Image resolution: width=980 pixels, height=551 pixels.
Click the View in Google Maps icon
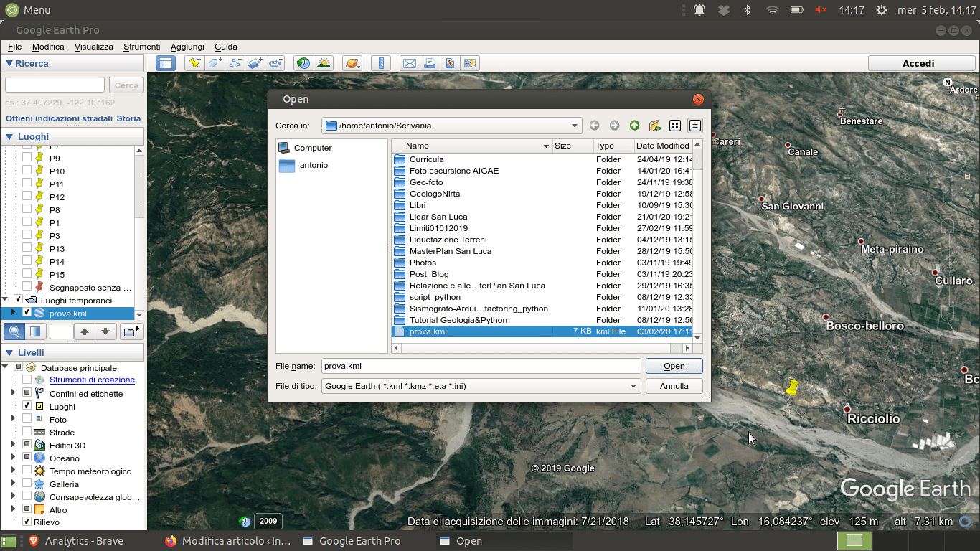point(470,63)
